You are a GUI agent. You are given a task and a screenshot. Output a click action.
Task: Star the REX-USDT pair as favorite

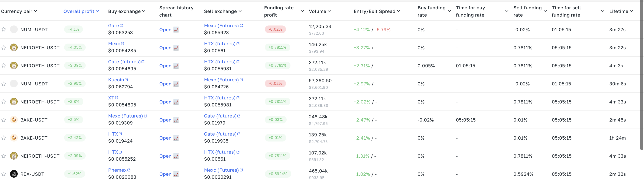coord(4,174)
